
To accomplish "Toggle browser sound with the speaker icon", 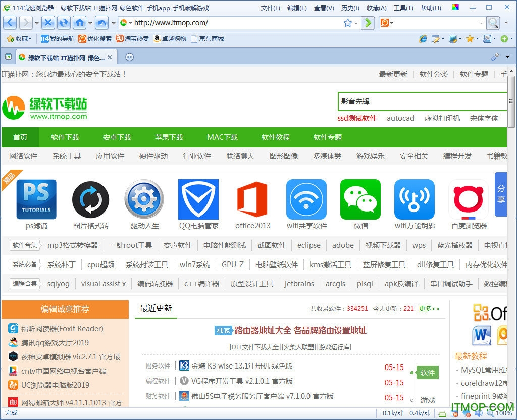I will (x=478, y=413).
